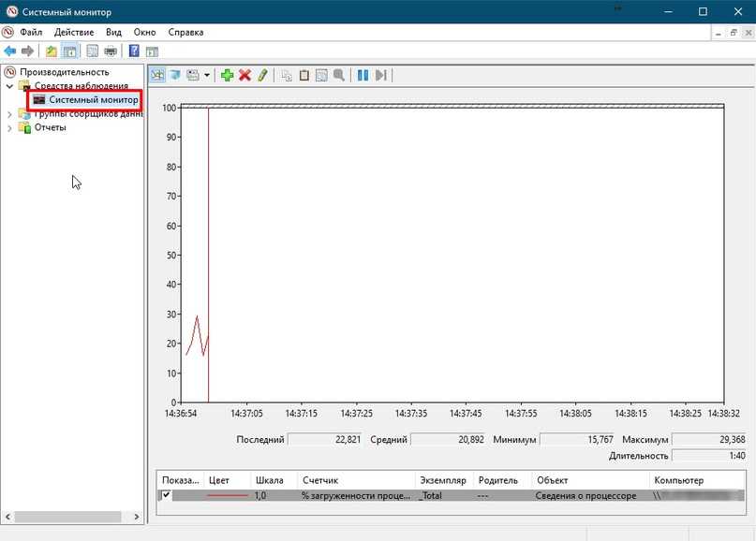Click the blue Help question mark icon
Screen dimensions: 756x541
(x=134, y=51)
